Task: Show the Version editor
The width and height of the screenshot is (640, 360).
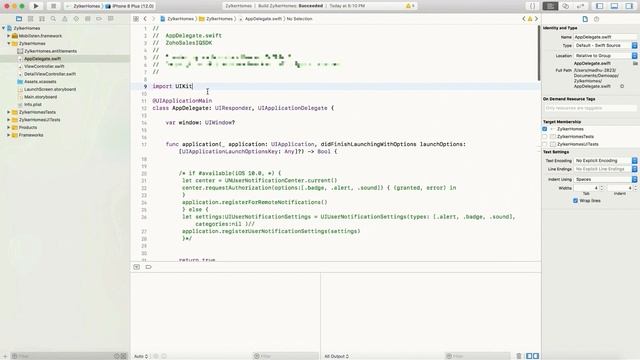Action: pos(580,6)
